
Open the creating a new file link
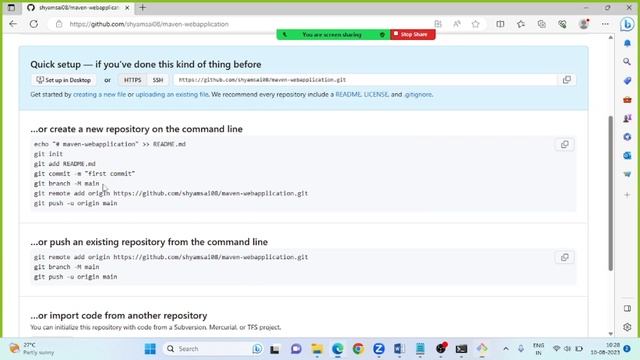click(100, 94)
